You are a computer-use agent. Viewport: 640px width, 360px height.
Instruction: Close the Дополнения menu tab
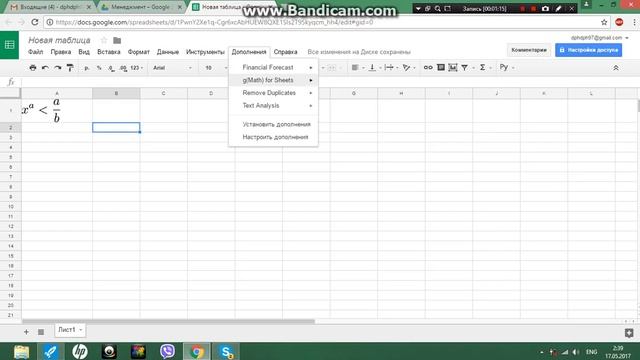tap(249, 52)
